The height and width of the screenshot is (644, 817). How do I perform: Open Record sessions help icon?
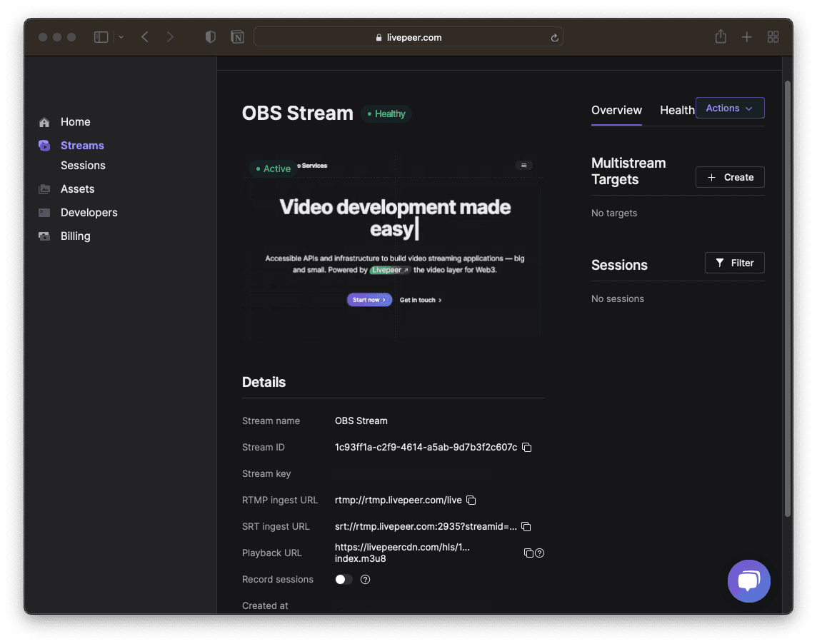(x=365, y=580)
